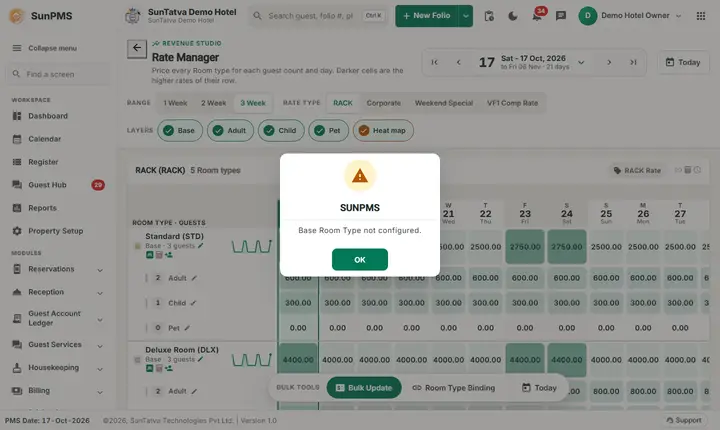Click Deluxe Room rate trend sparkline
The image size is (720, 430).
pyautogui.click(x=252, y=360)
